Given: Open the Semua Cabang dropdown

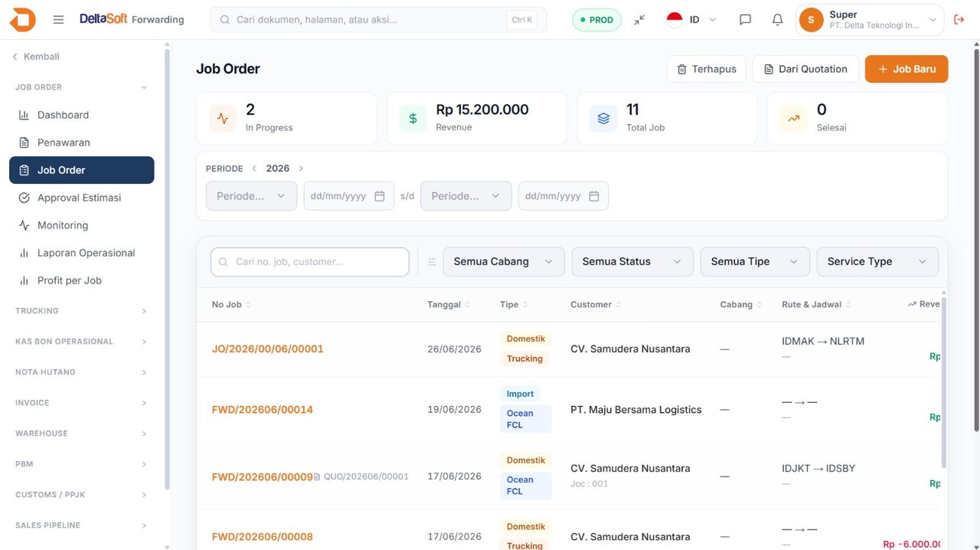Looking at the screenshot, I should [504, 262].
